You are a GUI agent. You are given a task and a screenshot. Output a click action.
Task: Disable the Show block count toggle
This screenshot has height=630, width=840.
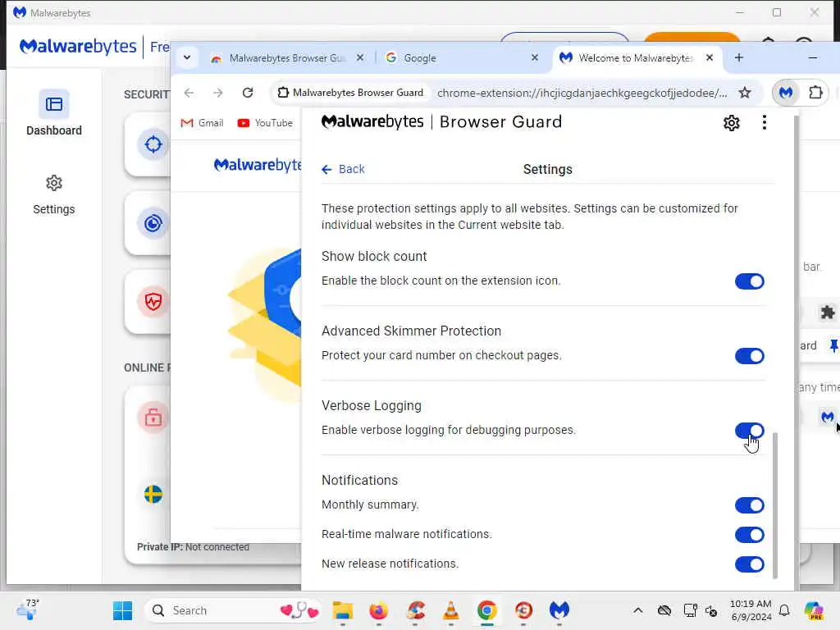pyautogui.click(x=750, y=281)
